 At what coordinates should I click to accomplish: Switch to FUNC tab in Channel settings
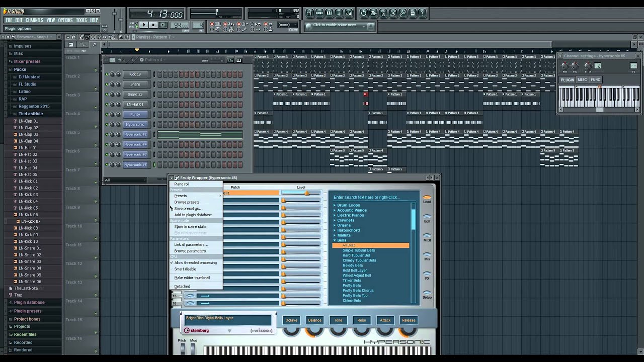pyautogui.click(x=596, y=80)
